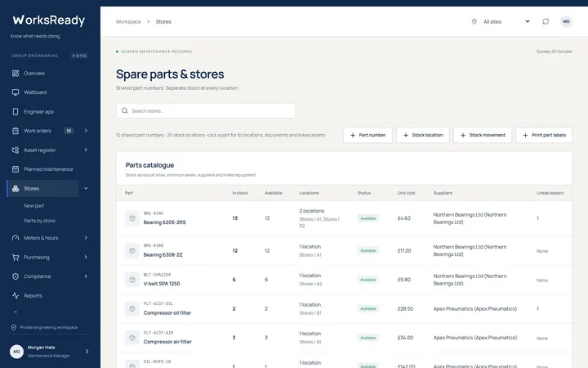Click the Bearing 6308-2Z part cube icon
This screenshot has width=588, height=368.
132,250
